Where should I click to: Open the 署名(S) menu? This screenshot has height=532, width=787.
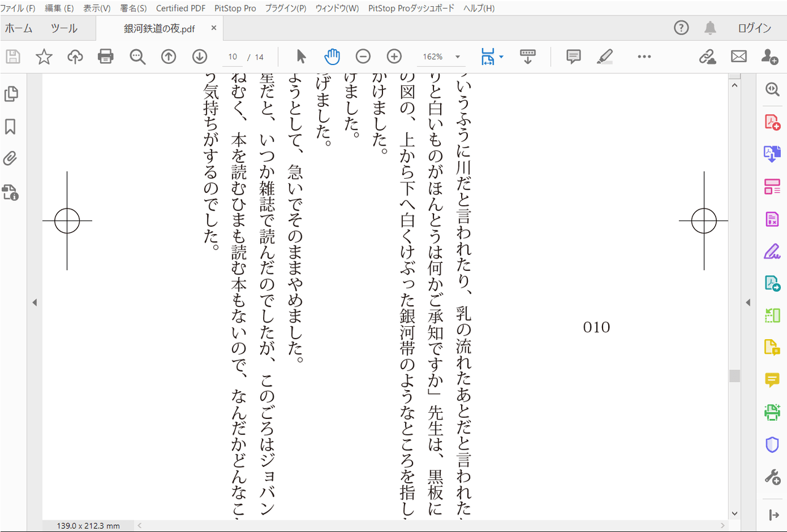pyautogui.click(x=133, y=8)
